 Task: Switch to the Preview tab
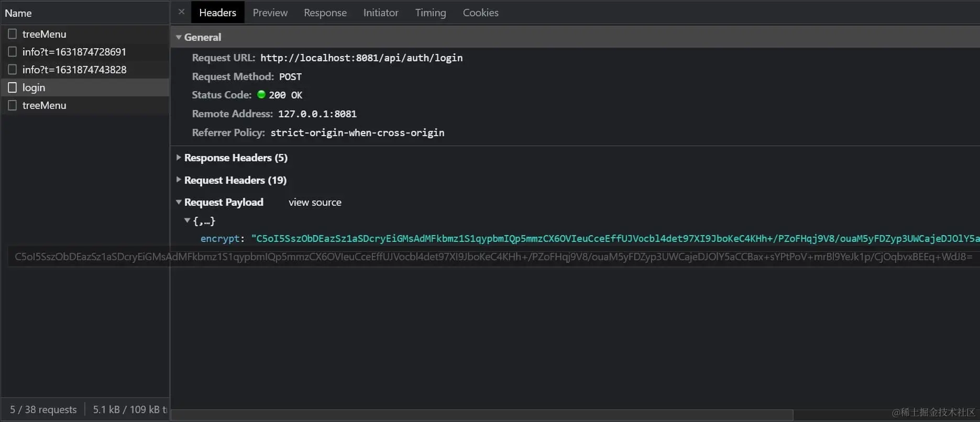pyautogui.click(x=270, y=13)
